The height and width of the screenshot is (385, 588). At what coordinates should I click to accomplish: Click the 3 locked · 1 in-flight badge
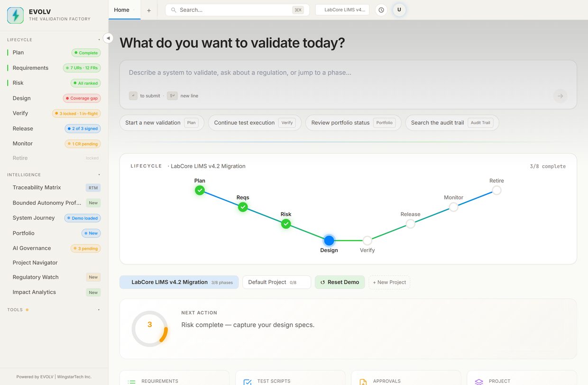76,113
